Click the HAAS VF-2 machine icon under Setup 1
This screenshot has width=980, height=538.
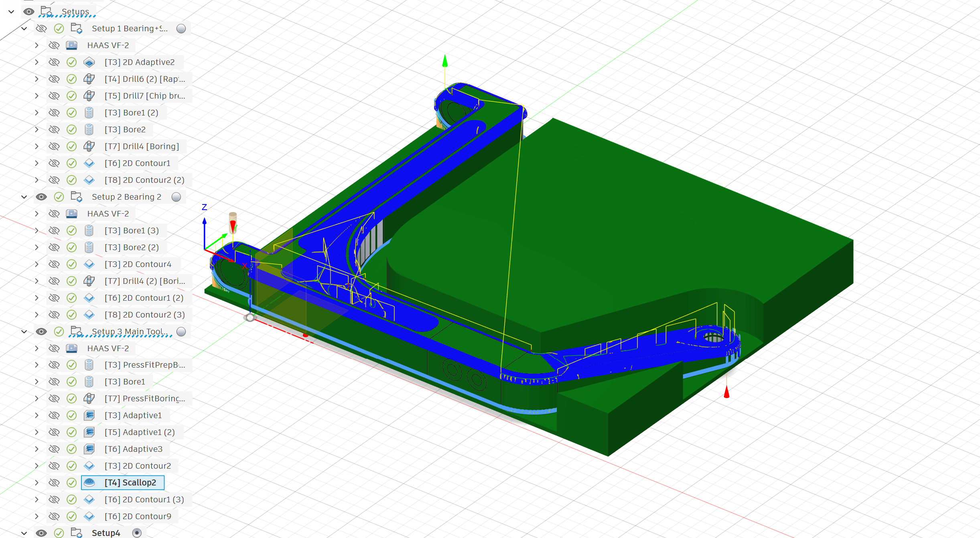click(x=72, y=45)
